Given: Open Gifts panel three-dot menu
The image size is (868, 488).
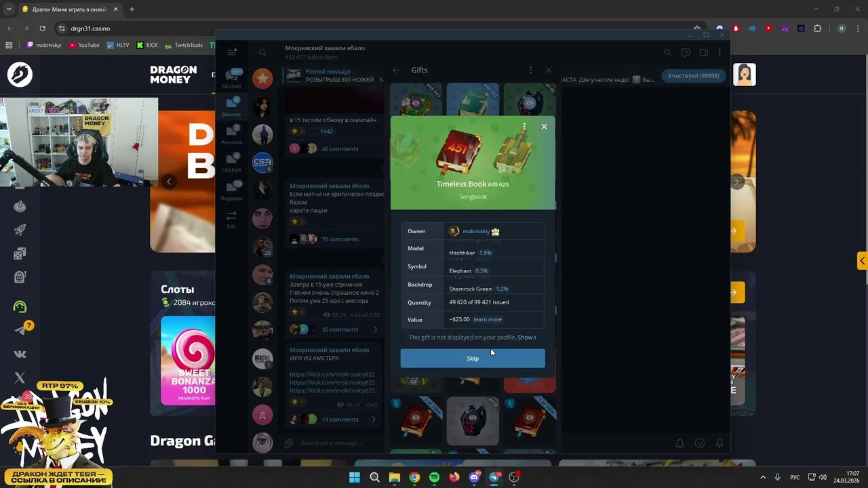Looking at the screenshot, I should click(530, 70).
